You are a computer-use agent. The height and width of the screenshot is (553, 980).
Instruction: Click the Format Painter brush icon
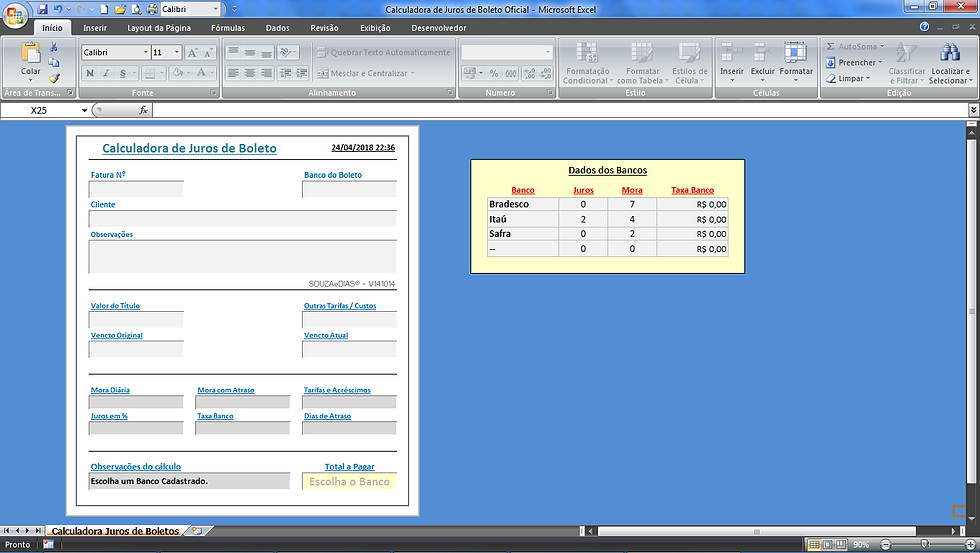pyautogui.click(x=54, y=78)
